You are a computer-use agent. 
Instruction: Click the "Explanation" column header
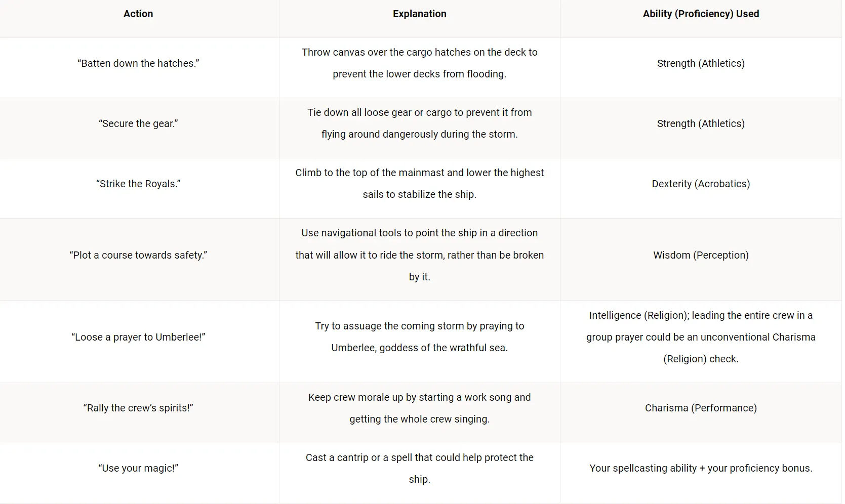point(419,14)
